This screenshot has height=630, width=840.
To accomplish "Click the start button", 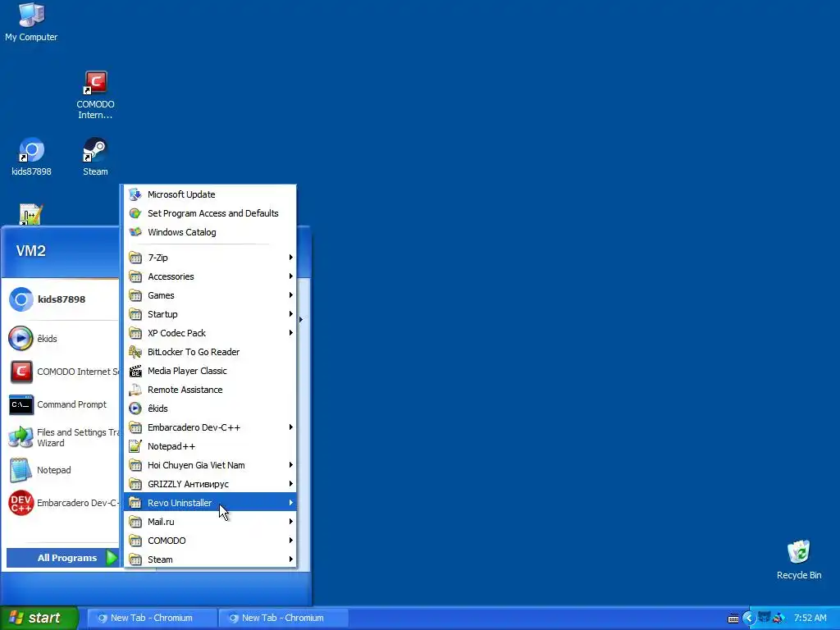I will pyautogui.click(x=39, y=618).
